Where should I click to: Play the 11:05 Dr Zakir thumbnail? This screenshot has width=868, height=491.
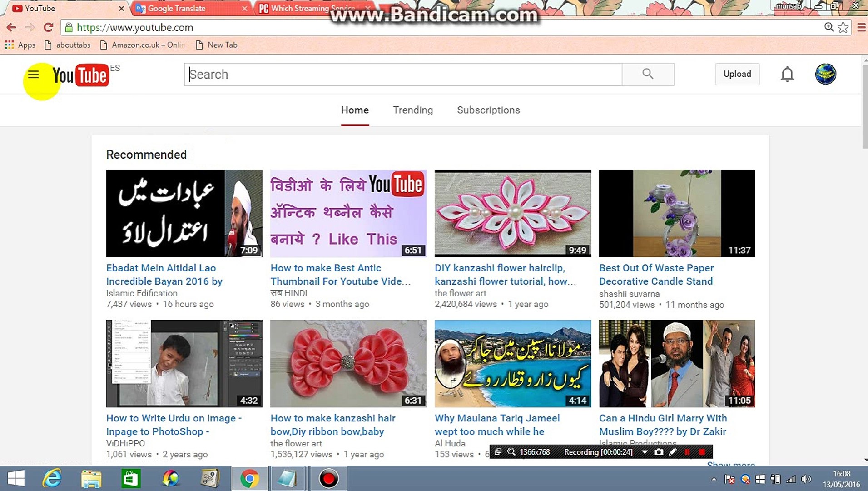click(x=677, y=363)
